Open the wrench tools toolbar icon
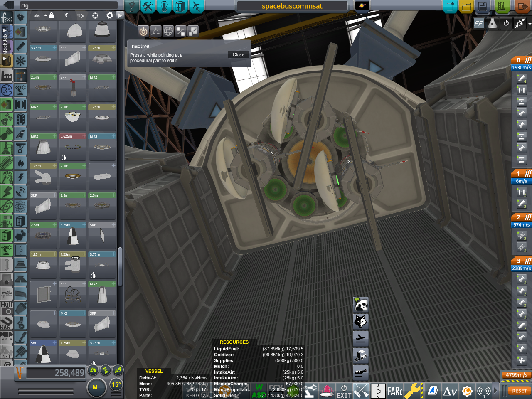Image resolution: width=532 pixels, height=399 pixels. click(413, 391)
